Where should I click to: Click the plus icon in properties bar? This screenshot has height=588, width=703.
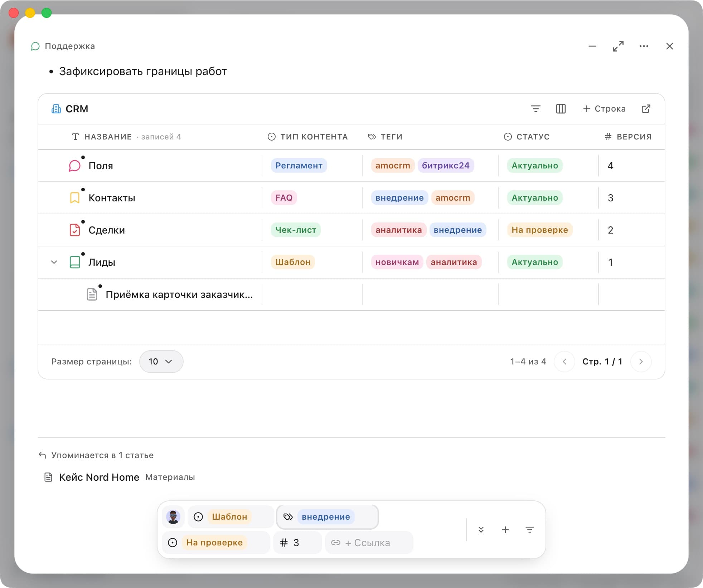click(505, 530)
